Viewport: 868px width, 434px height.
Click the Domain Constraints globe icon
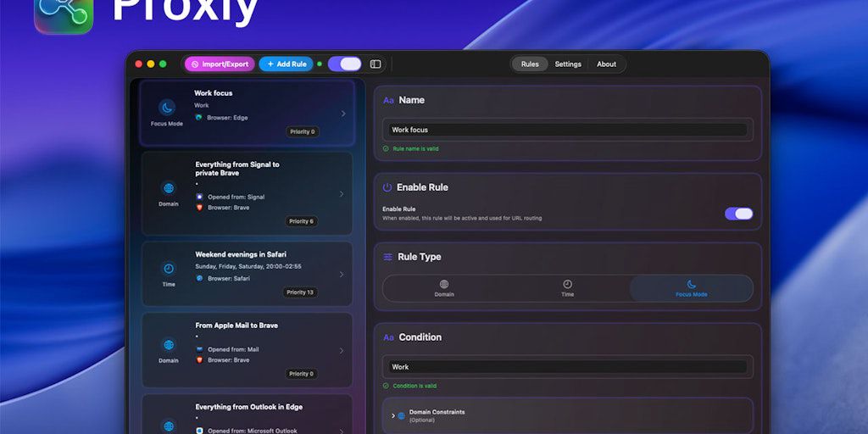401,415
